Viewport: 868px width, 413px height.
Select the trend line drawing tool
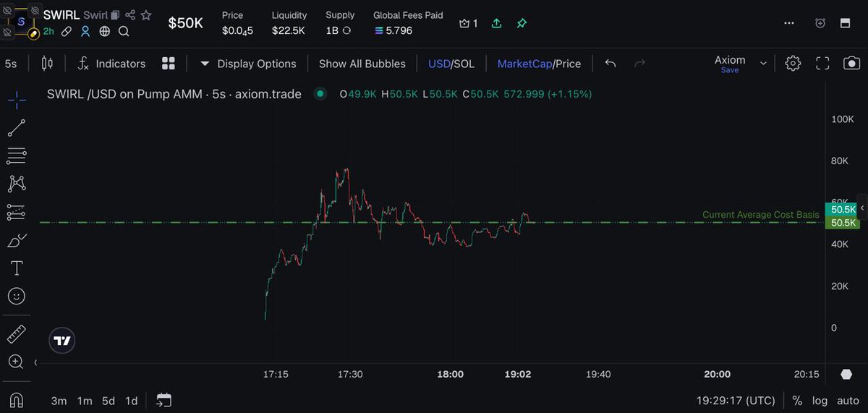(17, 128)
